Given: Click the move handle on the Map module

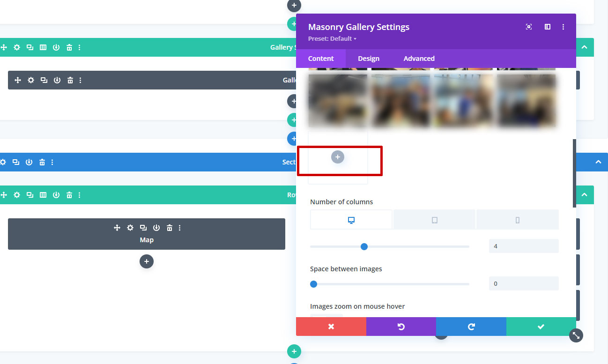Looking at the screenshot, I should pos(117,228).
